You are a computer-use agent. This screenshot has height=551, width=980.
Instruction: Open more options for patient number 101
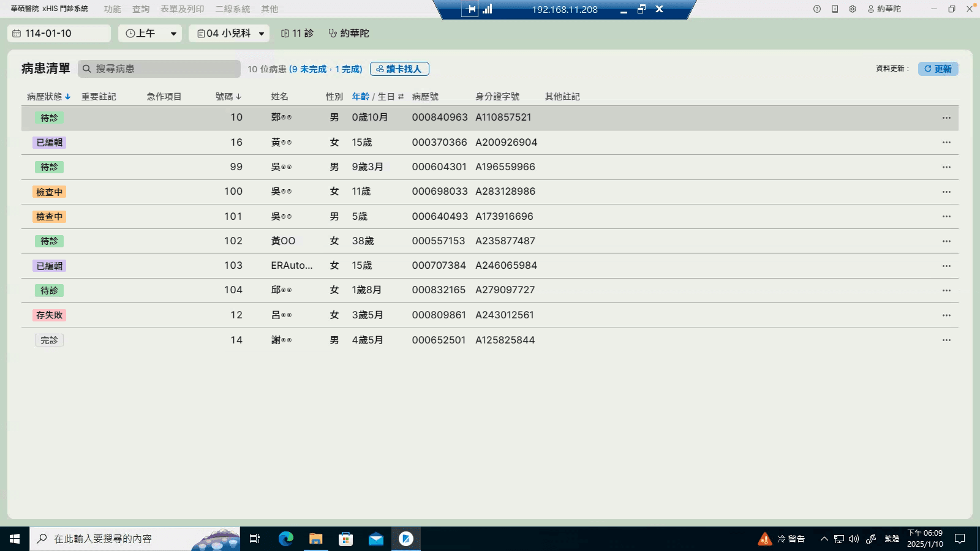pyautogui.click(x=946, y=216)
